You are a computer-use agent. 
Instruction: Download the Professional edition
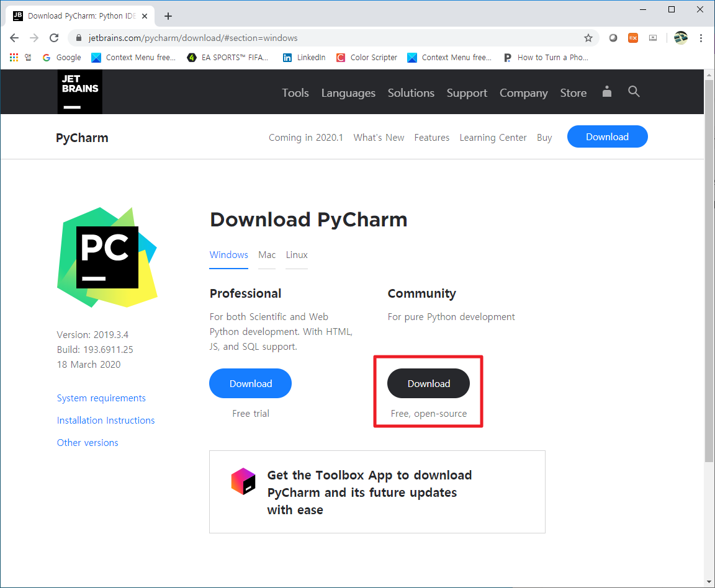(x=250, y=383)
